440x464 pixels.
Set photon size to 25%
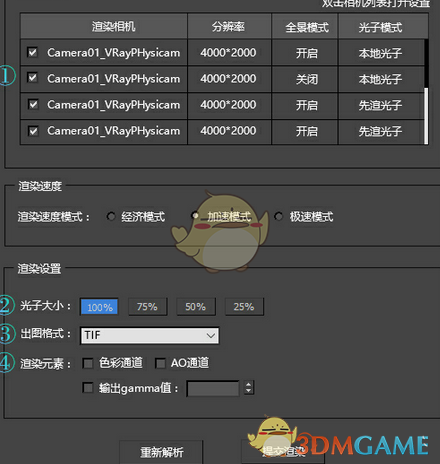point(244,307)
